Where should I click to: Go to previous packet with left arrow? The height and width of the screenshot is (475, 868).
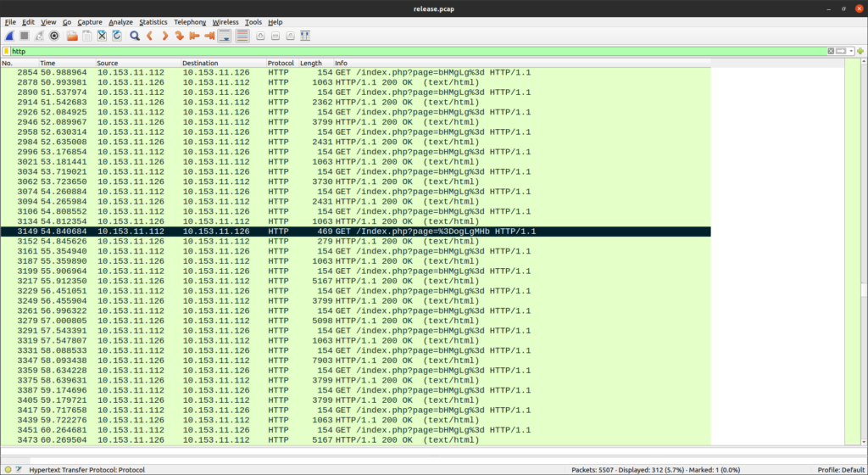click(x=149, y=36)
